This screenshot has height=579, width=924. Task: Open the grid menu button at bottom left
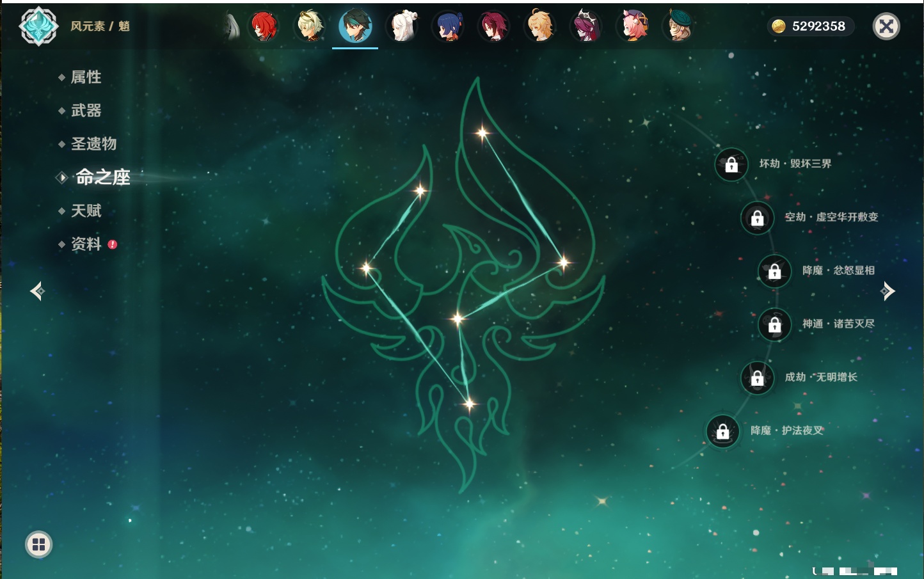point(38,544)
